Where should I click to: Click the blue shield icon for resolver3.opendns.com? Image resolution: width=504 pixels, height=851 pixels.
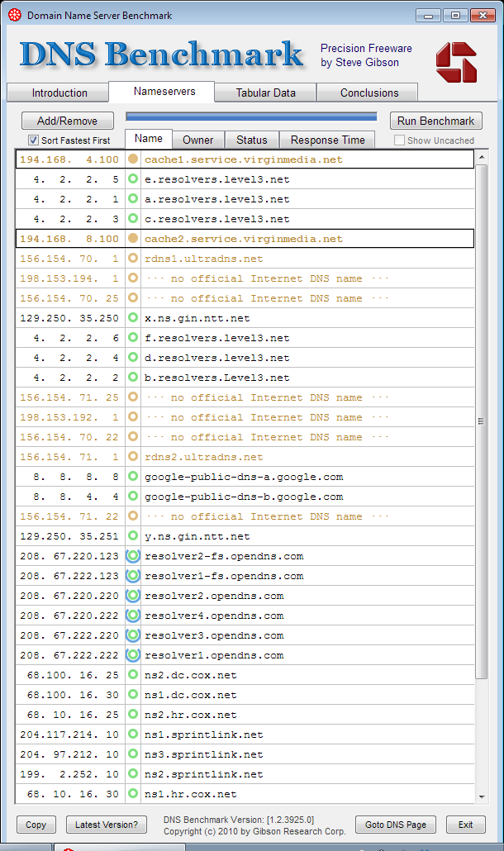click(x=133, y=635)
